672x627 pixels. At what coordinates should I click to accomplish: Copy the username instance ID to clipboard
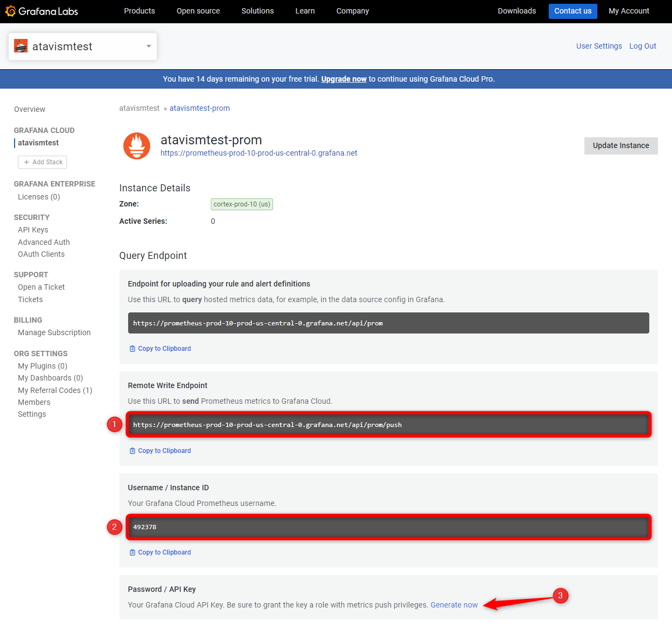[x=160, y=552]
